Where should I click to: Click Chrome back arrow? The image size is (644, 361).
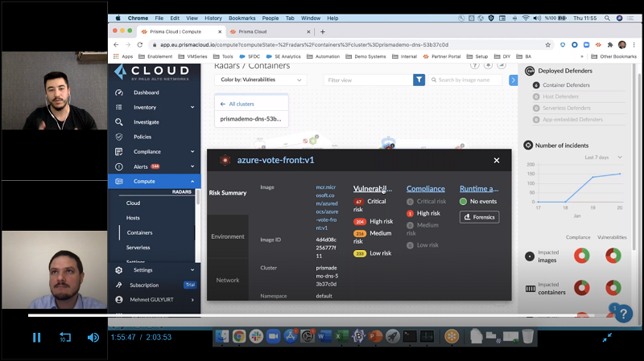[x=116, y=45]
